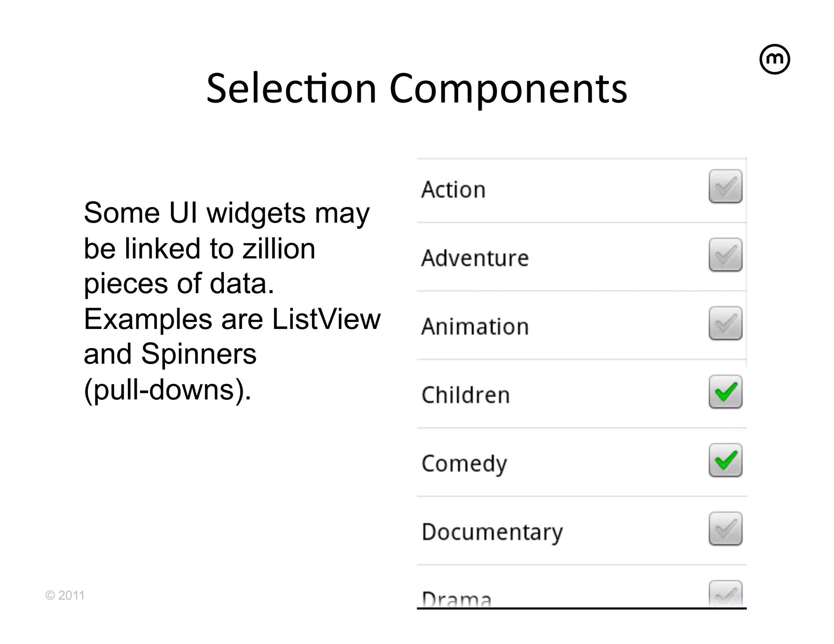834x644 pixels.
Task: Check the Action checkbox
Action: point(725,186)
